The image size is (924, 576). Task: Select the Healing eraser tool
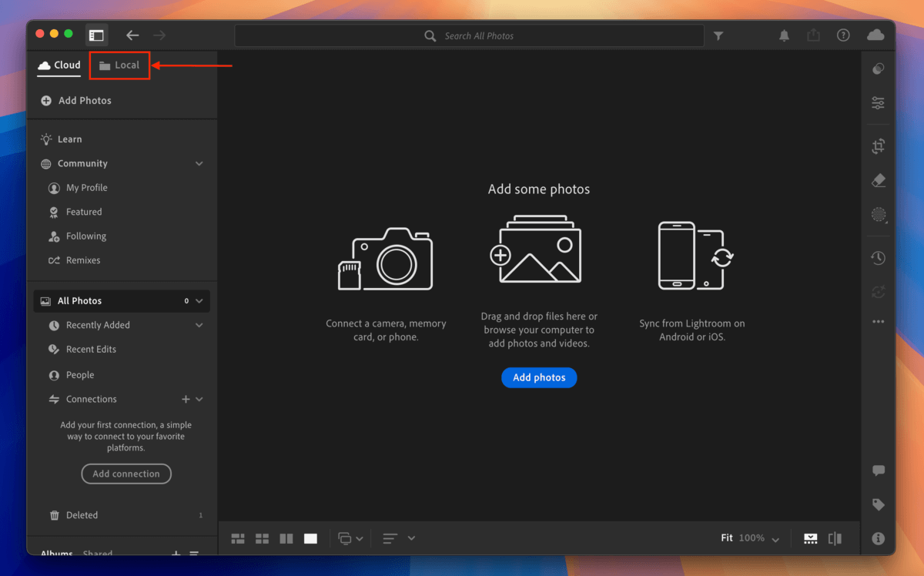(x=879, y=180)
